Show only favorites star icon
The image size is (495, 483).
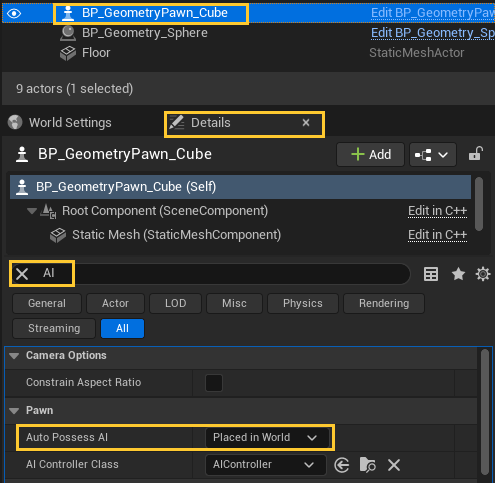point(458,274)
